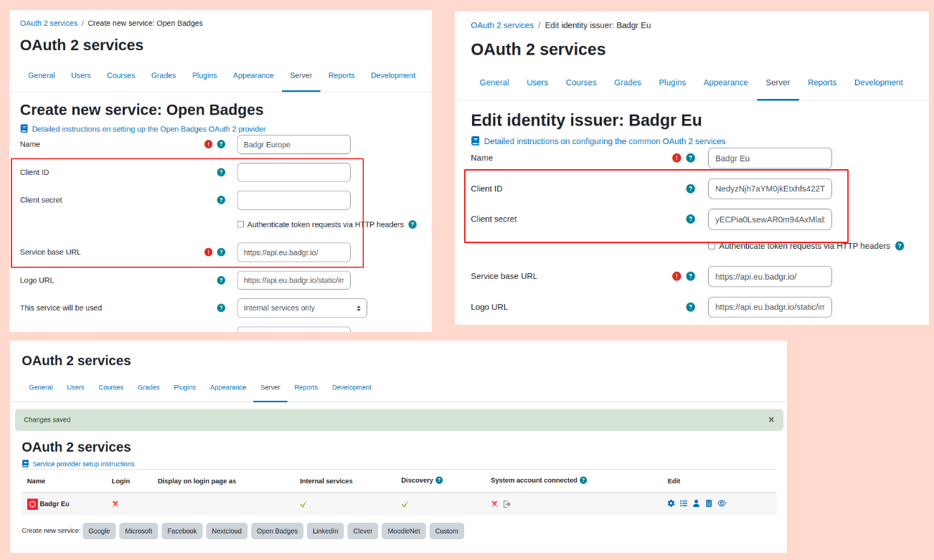Open Open Badges OAuth 2 provider instructions link
This screenshot has height=560, width=934.
[x=148, y=129]
